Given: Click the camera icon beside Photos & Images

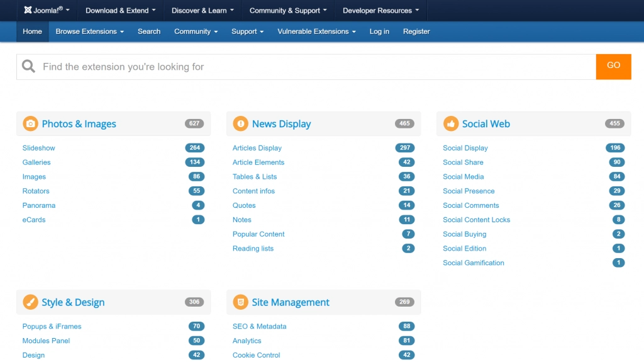Looking at the screenshot, I should point(30,124).
